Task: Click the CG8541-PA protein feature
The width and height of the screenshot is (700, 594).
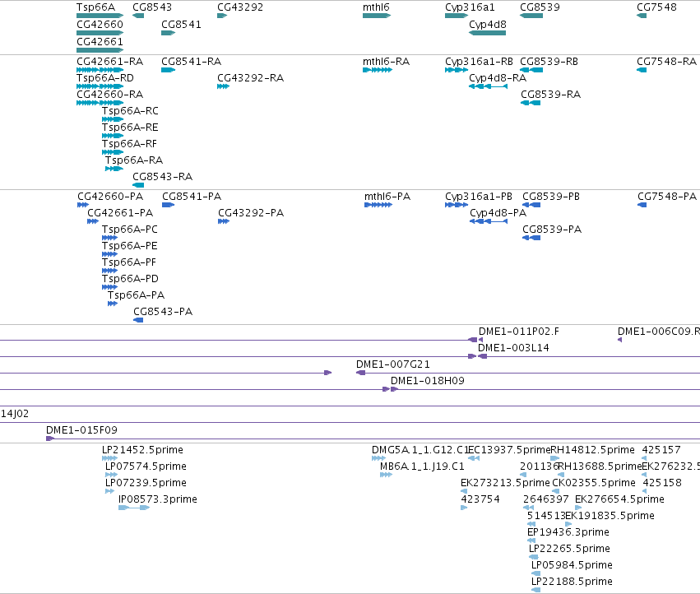Action: (169, 205)
